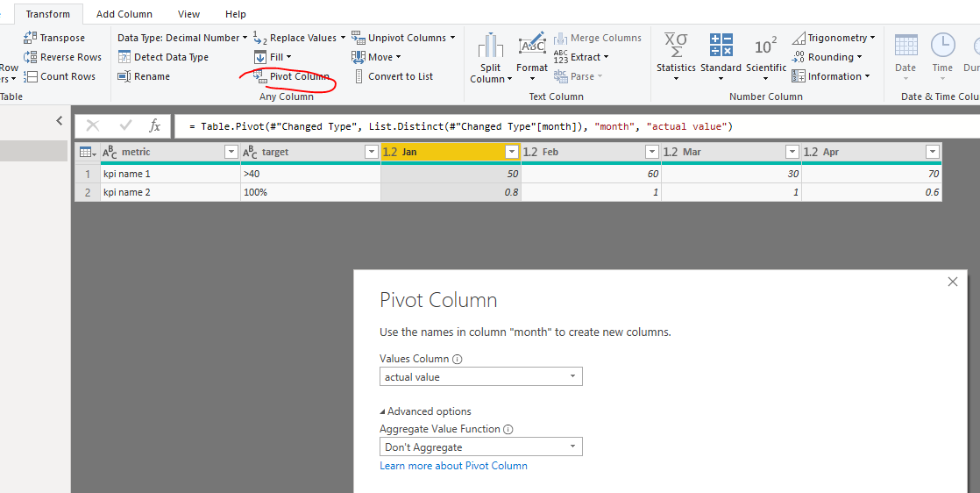Viewport: 980px width, 493px height.
Task: Open Learn more about Pivot Column link
Action: [x=453, y=466]
